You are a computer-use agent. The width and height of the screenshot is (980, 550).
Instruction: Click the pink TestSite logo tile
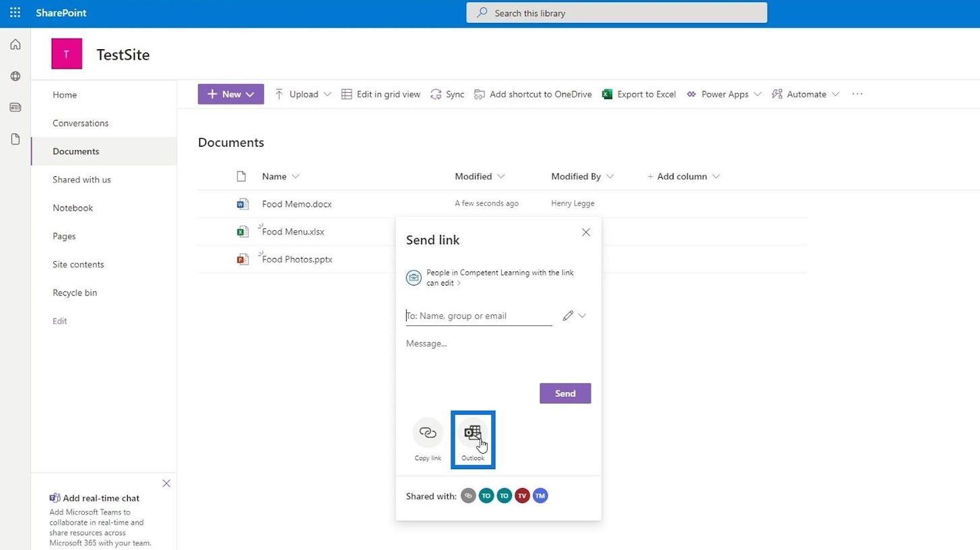tap(67, 54)
